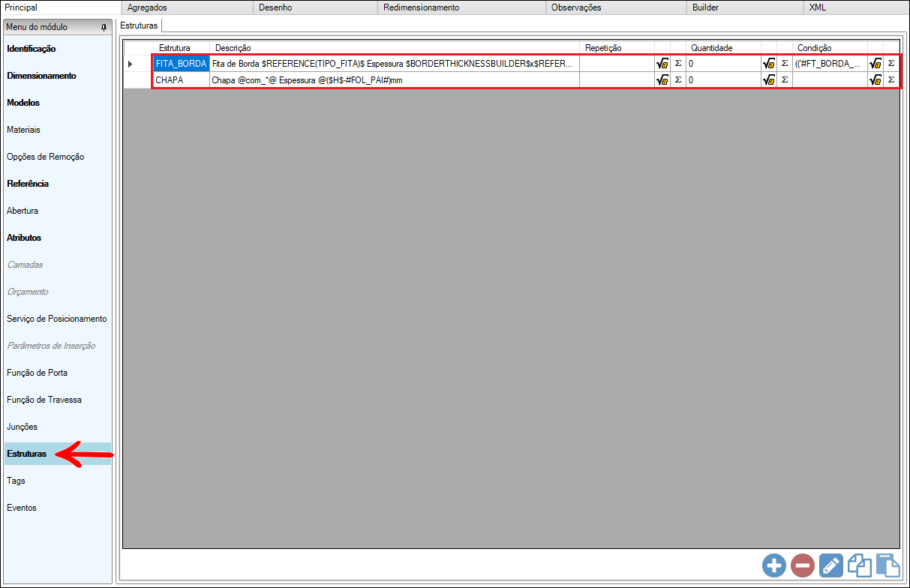
Task: Click Quantidade sigma icon in FITA_BORDA row
Action: click(785, 64)
